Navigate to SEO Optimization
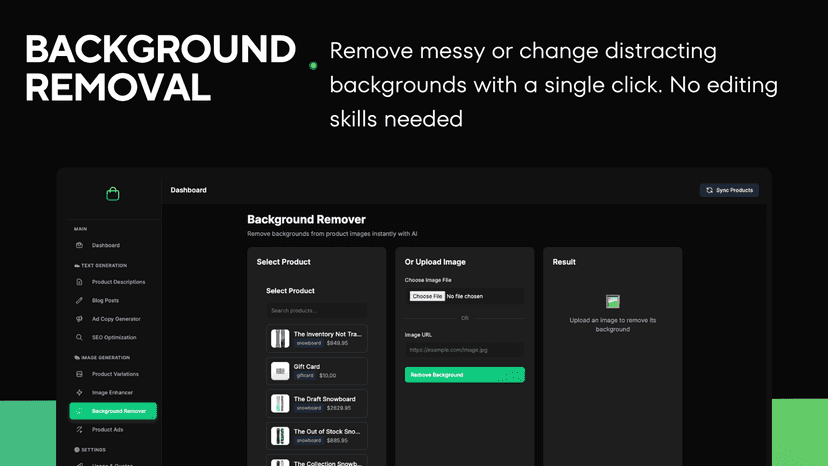 point(114,337)
